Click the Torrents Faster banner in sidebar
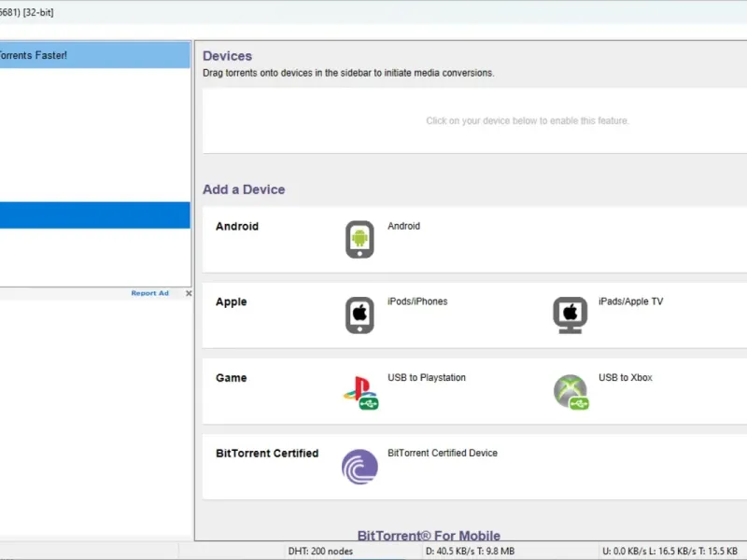This screenshot has width=747, height=560. coord(93,55)
